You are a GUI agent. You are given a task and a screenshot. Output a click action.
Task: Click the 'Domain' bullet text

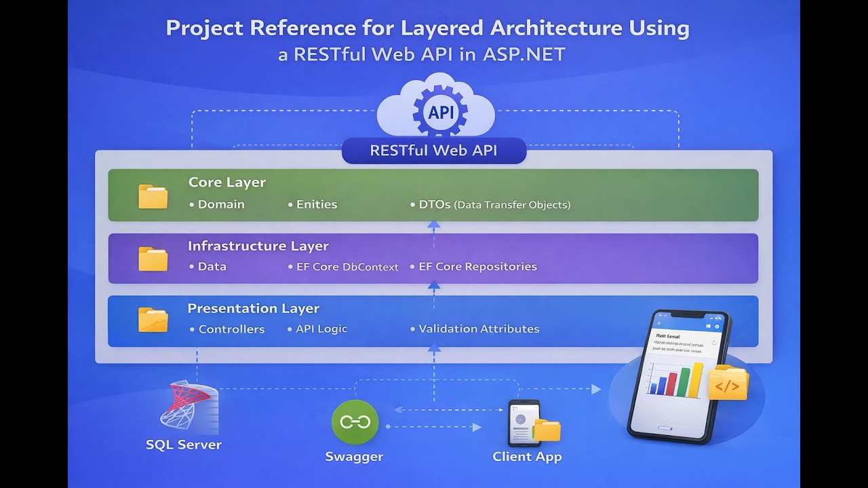click(221, 204)
